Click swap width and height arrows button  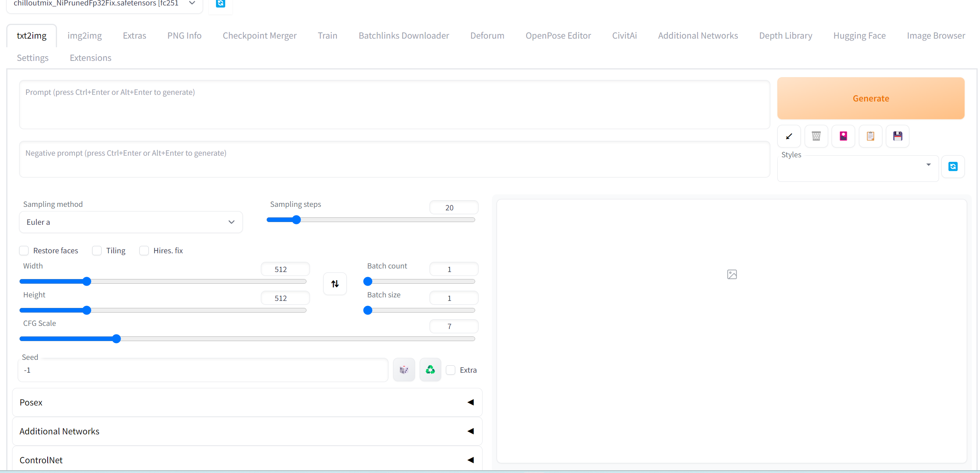335,284
